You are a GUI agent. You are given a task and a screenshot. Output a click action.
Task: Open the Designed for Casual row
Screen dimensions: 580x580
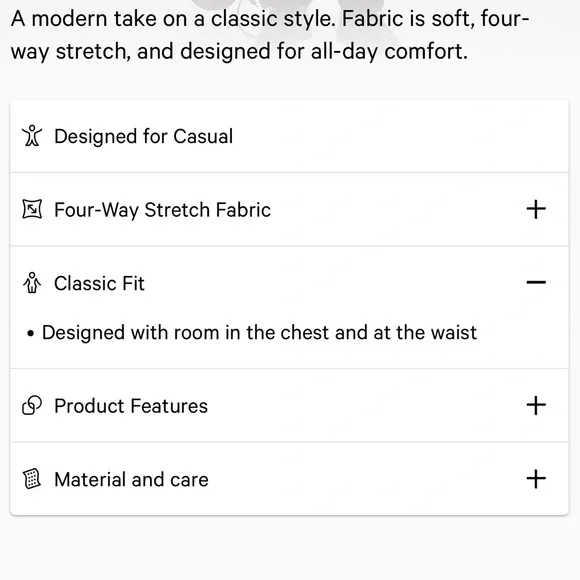[289, 136]
